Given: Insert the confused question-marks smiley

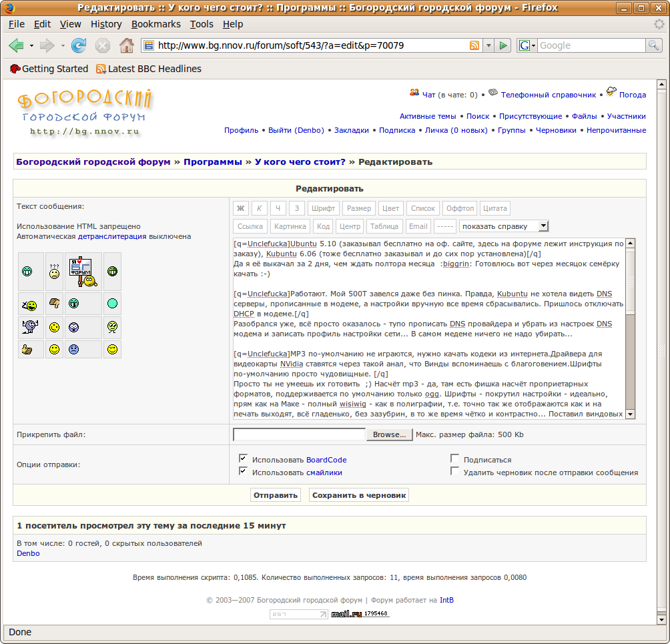Looking at the screenshot, I should 55,272.
